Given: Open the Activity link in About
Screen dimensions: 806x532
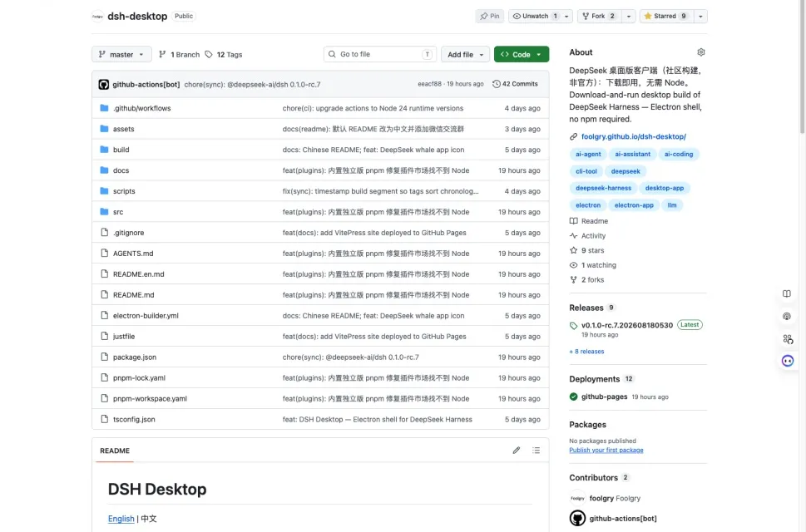Looking at the screenshot, I should [x=587, y=236].
